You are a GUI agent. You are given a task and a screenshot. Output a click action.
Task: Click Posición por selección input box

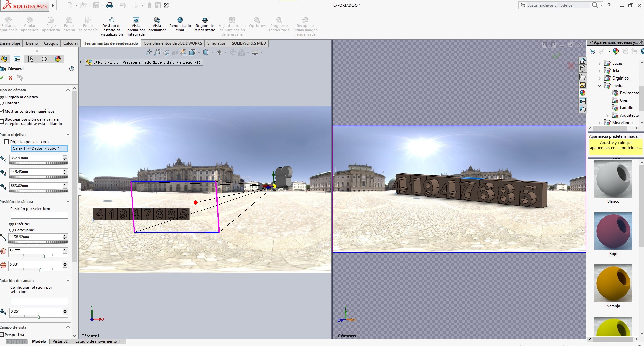pyautogui.click(x=39, y=215)
